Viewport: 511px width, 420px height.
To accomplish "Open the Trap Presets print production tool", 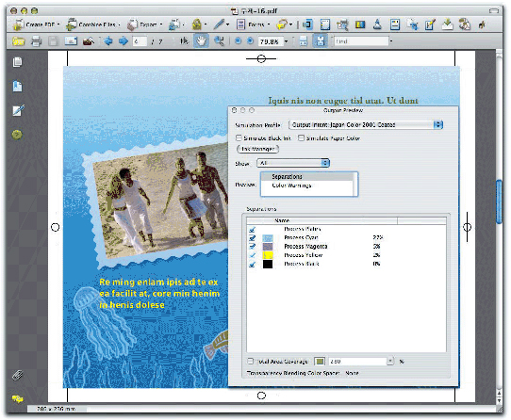I will coord(307,24).
